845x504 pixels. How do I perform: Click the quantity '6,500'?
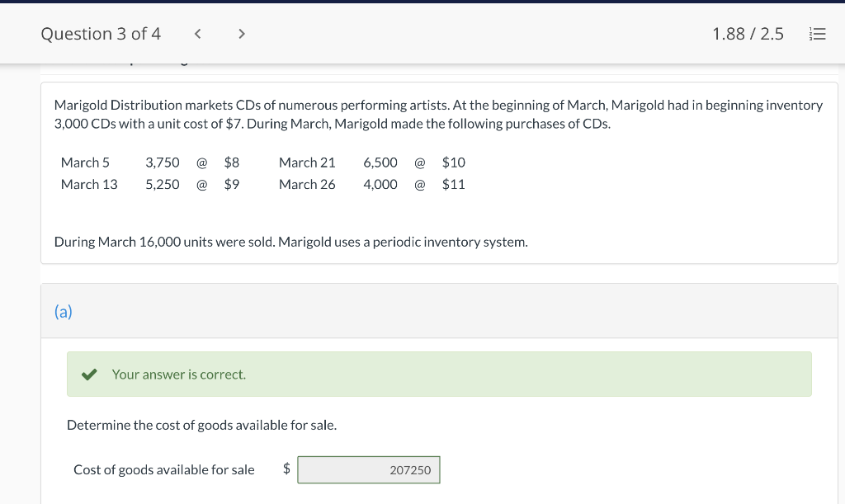380,163
